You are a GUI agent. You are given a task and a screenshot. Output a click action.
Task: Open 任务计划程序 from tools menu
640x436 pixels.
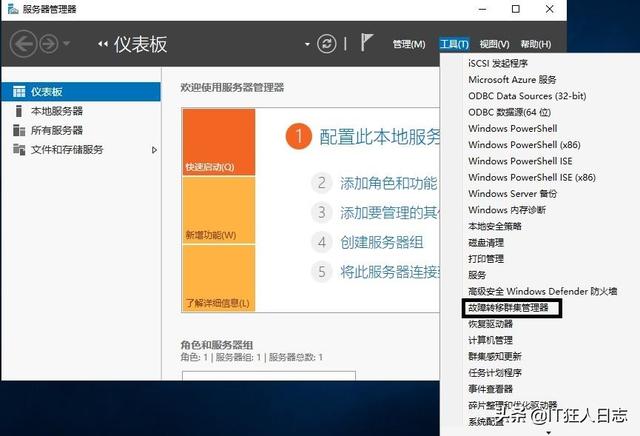click(495, 373)
